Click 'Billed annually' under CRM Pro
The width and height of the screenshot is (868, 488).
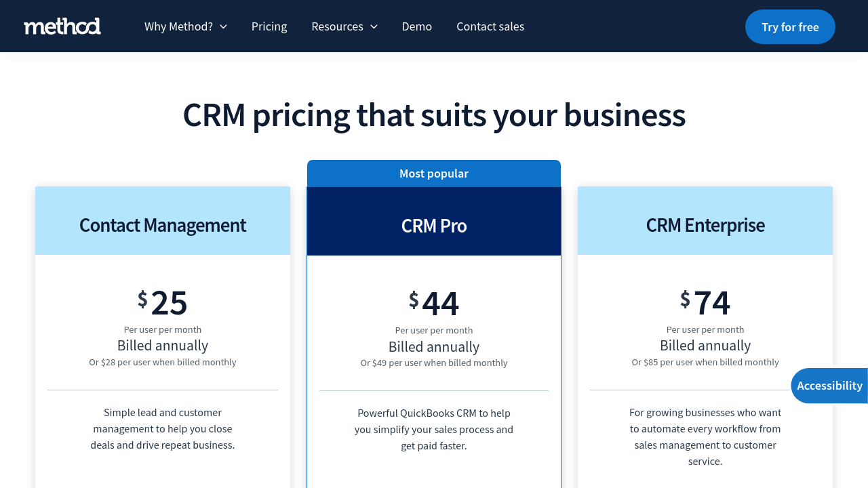(434, 347)
